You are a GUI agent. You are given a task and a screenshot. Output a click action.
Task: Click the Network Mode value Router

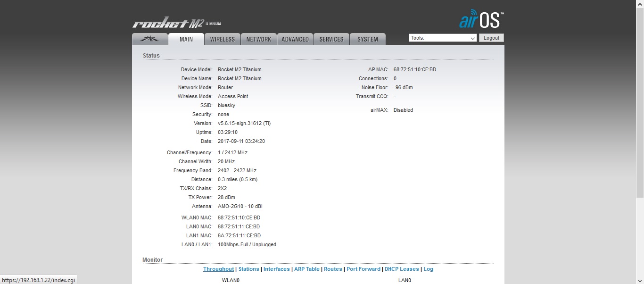click(225, 87)
